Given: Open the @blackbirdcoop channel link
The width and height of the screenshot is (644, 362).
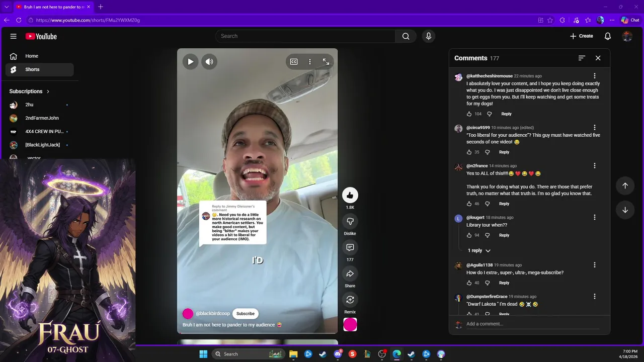Looking at the screenshot, I should (212, 314).
